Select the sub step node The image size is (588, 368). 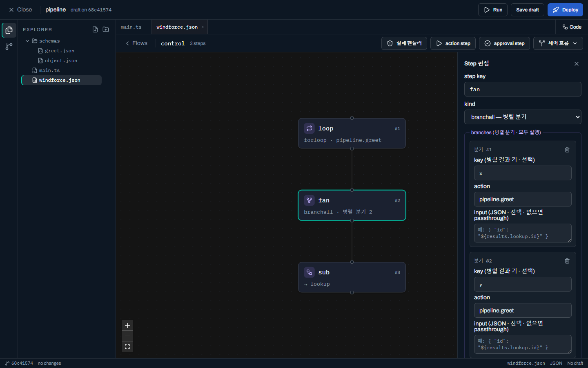coord(352,277)
